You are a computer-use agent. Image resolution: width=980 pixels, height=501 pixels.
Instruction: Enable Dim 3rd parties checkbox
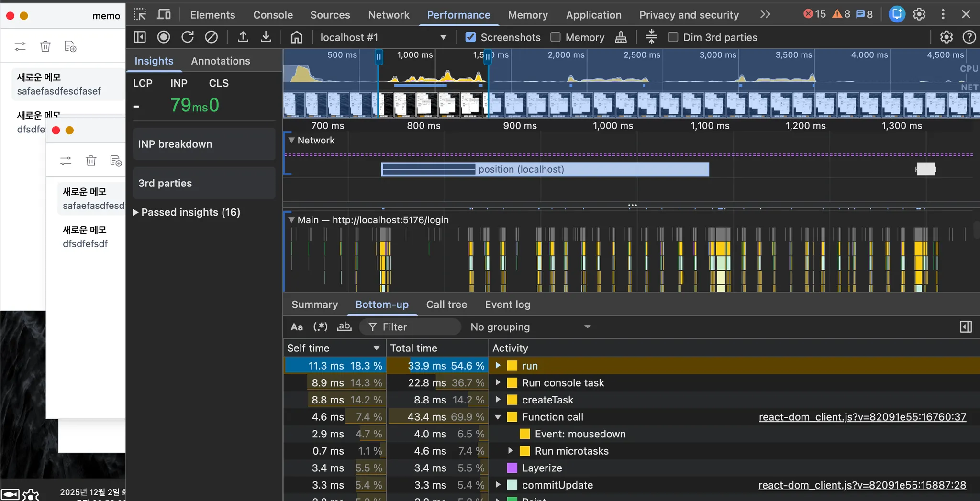pyautogui.click(x=673, y=37)
